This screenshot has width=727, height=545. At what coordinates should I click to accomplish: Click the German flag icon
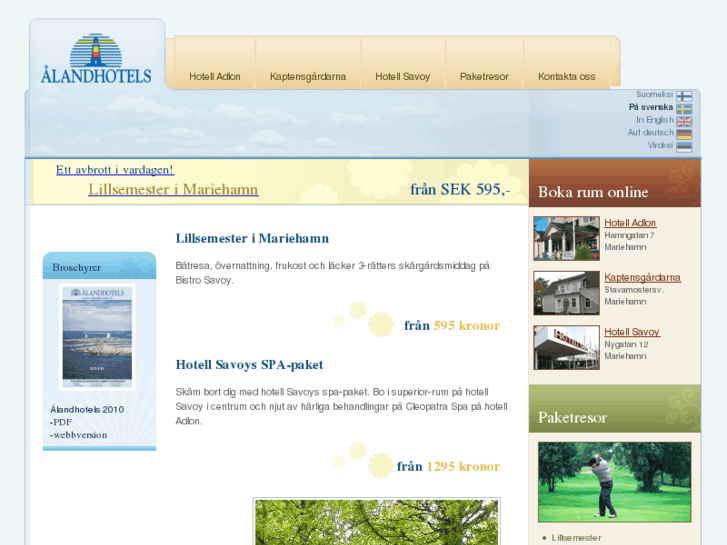click(684, 135)
